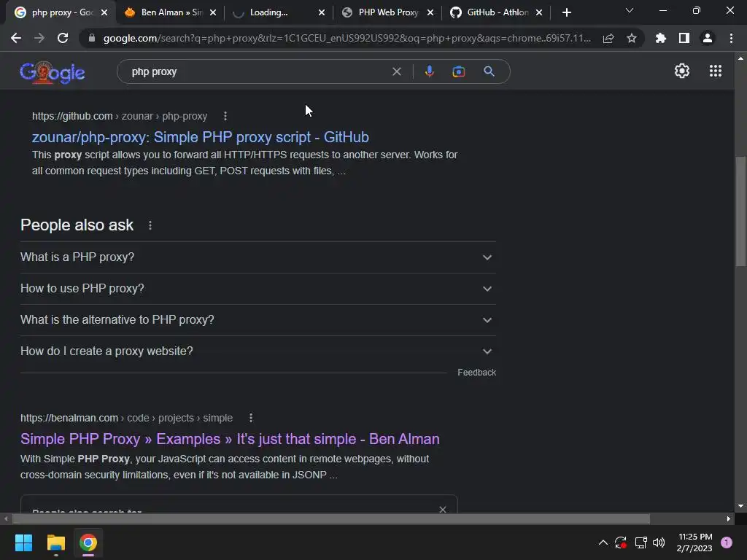Image resolution: width=747 pixels, height=560 pixels.
Task: Close the 'Ben Alman' tab
Action: tap(213, 12)
